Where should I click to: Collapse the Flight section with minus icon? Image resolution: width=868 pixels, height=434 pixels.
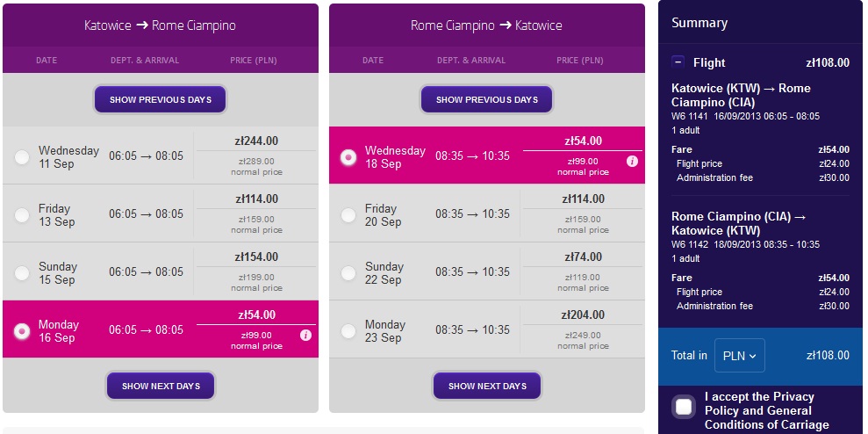point(678,62)
